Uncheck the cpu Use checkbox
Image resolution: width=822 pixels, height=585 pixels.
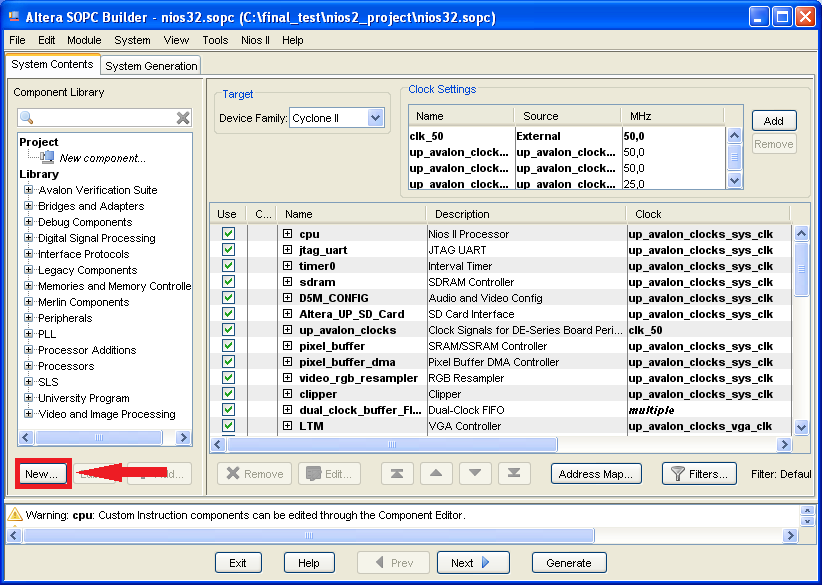228,234
